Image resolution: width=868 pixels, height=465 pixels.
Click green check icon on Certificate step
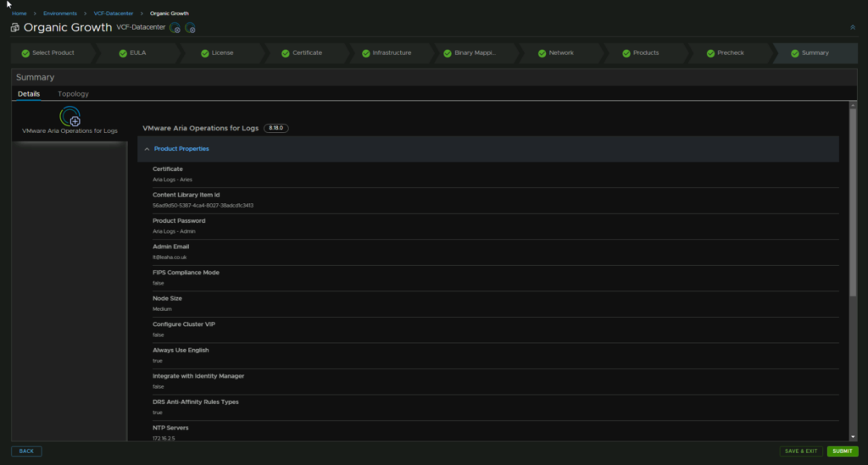click(285, 53)
